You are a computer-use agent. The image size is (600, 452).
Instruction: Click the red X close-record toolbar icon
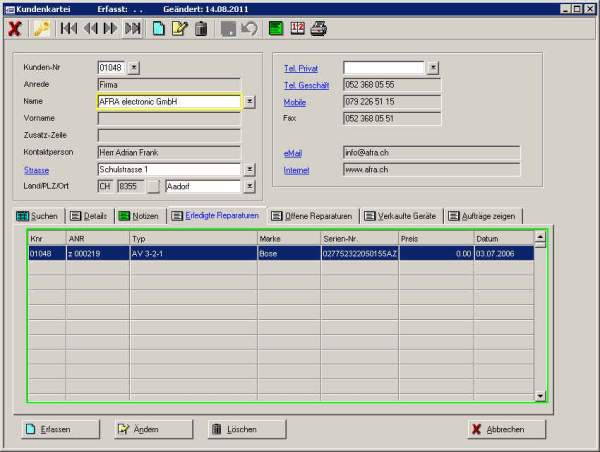click(15, 29)
